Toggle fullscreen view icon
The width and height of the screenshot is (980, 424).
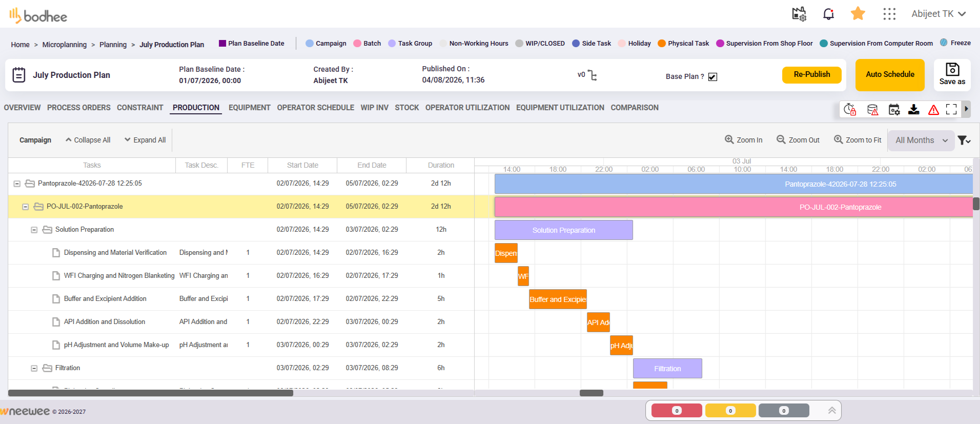point(951,109)
